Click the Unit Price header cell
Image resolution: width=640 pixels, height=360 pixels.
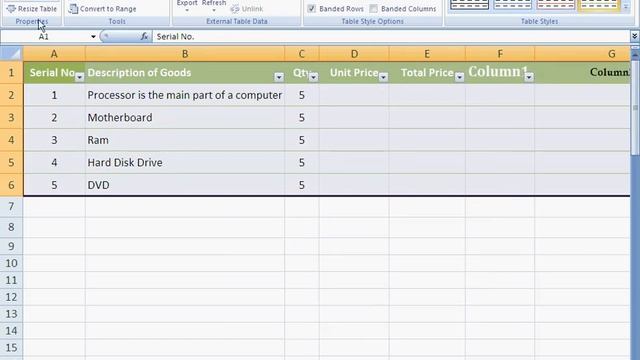pos(354,73)
